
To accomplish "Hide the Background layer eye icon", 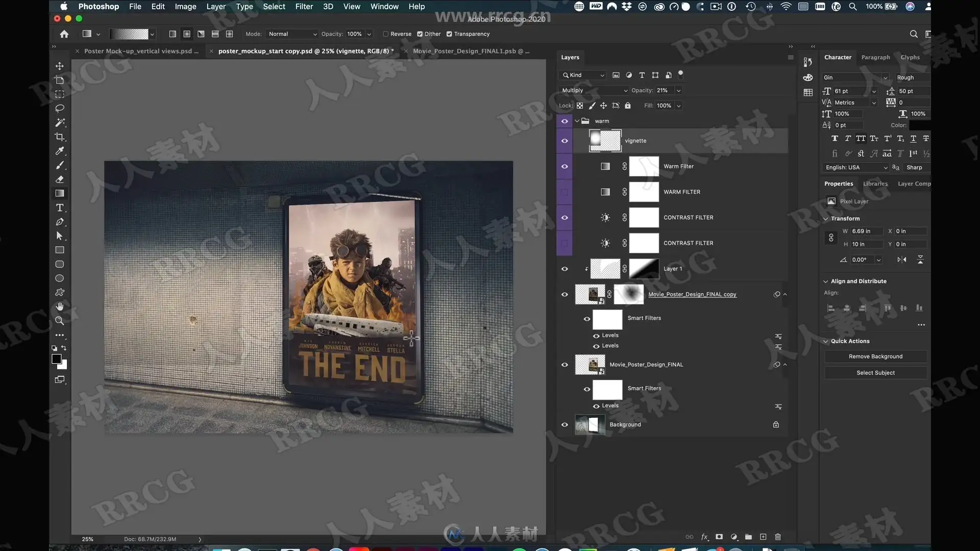I will pyautogui.click(x=565, y=424).
